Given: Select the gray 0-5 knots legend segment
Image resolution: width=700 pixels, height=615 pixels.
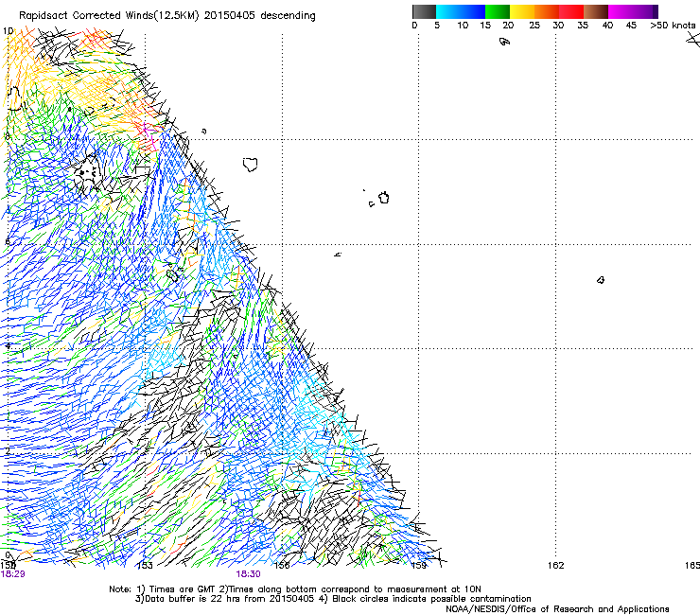Looking at the screenshot, I should point(424,11).
